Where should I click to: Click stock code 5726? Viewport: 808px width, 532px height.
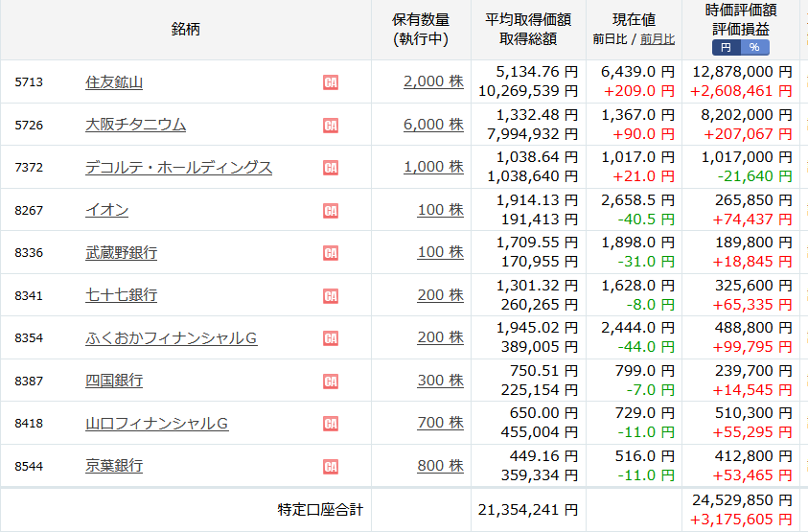29,126
